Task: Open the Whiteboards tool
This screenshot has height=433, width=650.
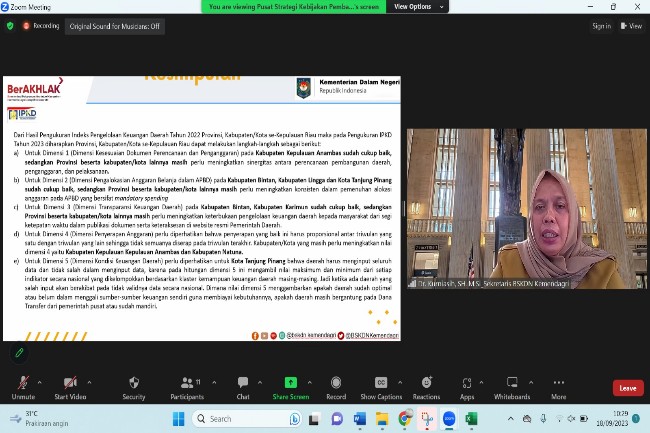Action: tap(512, 384)
